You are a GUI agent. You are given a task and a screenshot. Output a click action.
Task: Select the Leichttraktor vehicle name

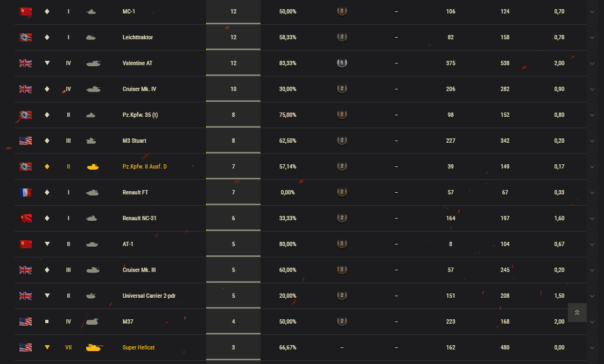tap(137, 37)
